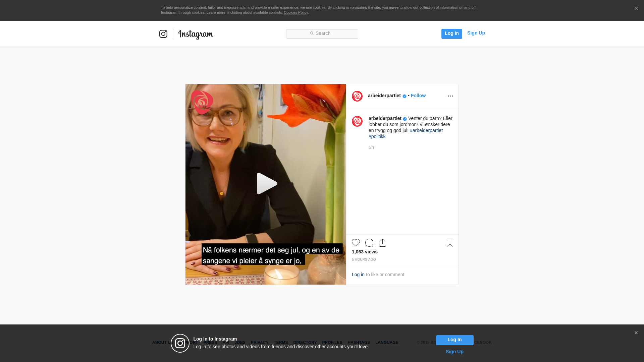
Task: Dismiss the cookie notice banner
Action: 636,9
